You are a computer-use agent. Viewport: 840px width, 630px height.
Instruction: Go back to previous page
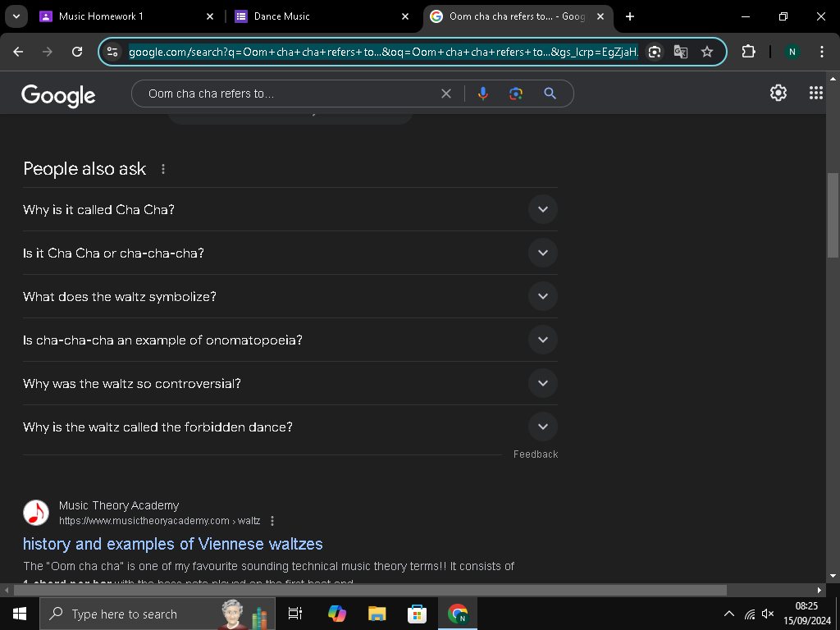[18, 52]
